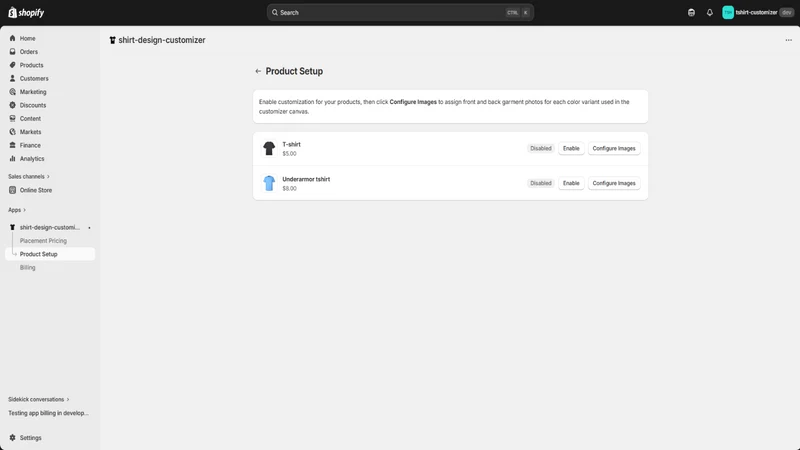Click the shirt-design-customizer app icon in sidebar
Image resolution: width=800 pixels, height=450 pixels.
coord(12,227)
